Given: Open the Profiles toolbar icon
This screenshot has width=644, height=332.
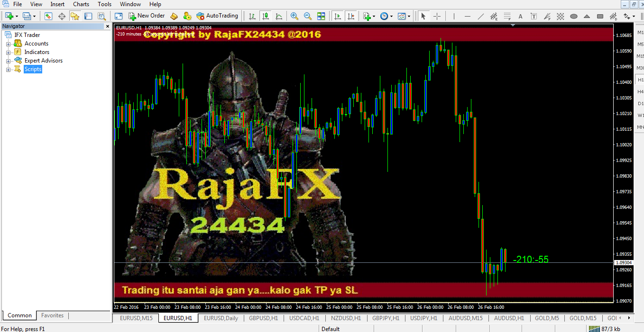Looking at the screenshot, I should point(27,16).
